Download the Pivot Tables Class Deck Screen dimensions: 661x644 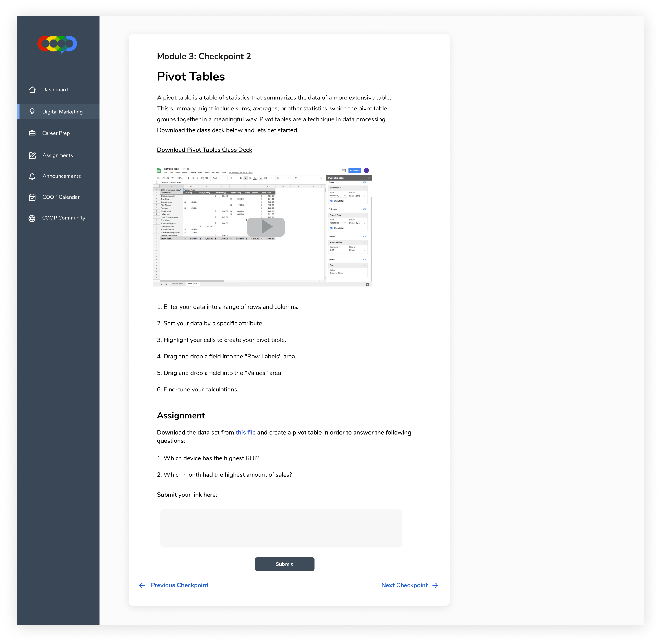pos(205,150)
